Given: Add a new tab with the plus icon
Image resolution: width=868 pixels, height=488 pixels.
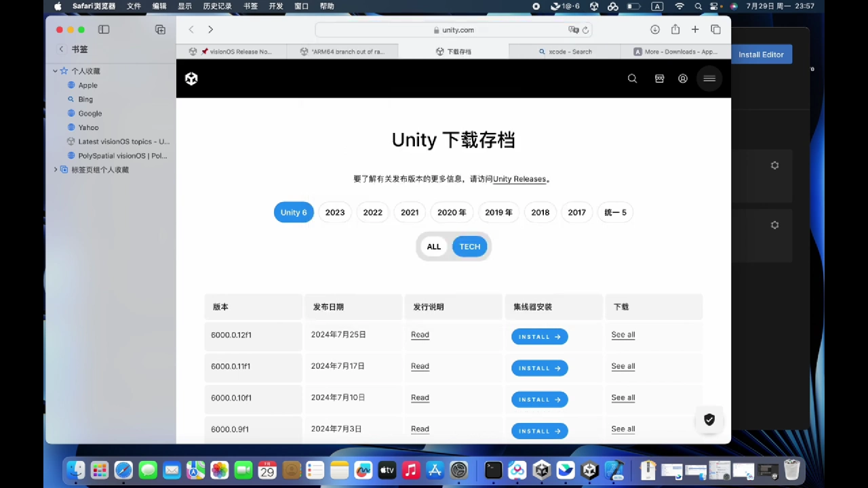Looking at the screenshot, I should click(x=695, y=30).
